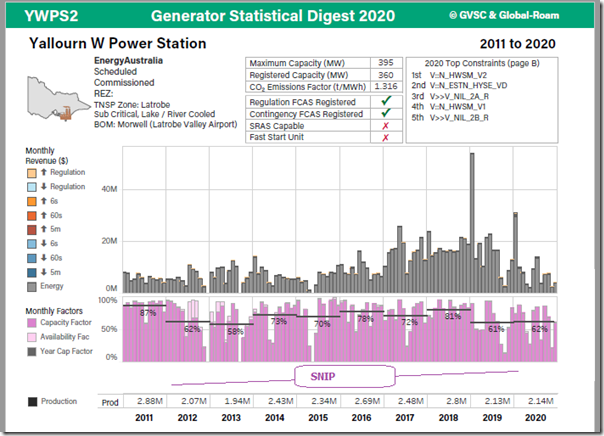The width and height of the screenshot is (604, 436).
Task: Click the 2.14M production value for 2020
Action: click(541, 401)
